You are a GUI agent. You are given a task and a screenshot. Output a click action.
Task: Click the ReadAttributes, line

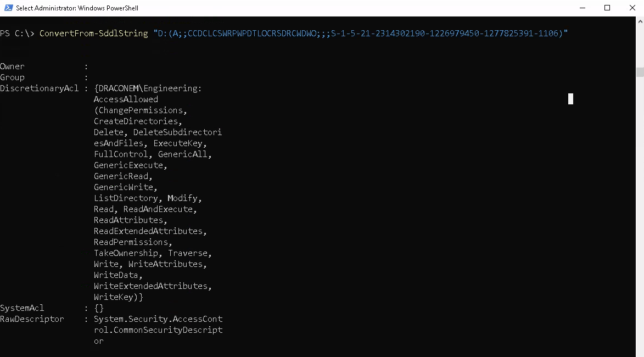(x=131, y=220)
